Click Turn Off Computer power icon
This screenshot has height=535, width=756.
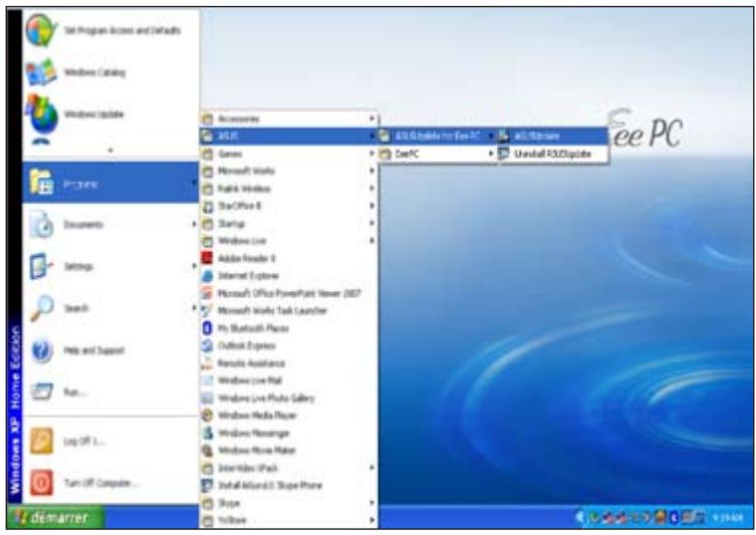tap(42, 482)
